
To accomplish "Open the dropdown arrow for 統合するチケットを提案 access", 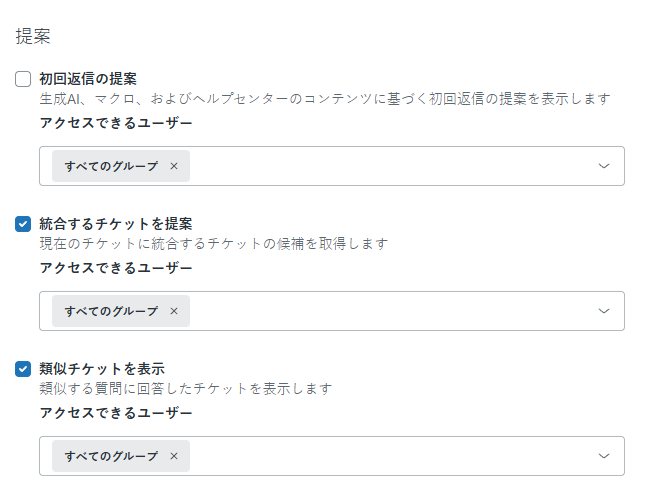I will pyautogui.click(x=604, y=311).
